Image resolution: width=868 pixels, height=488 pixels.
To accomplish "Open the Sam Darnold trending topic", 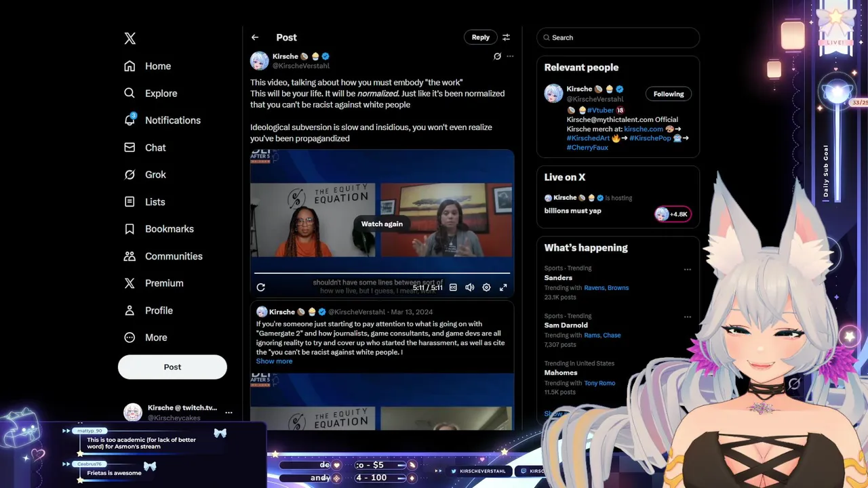I will pos(566,325).
